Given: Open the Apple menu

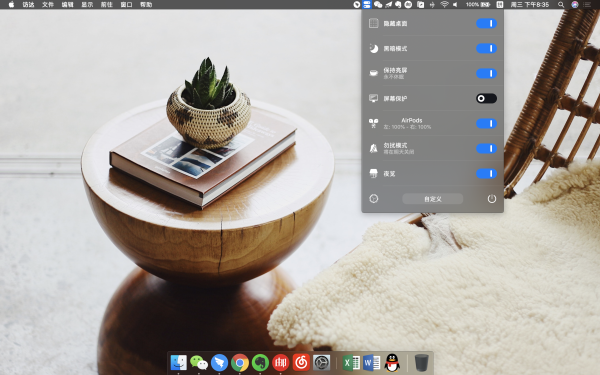Looking at the screenshot, I should tap(11, 5).
